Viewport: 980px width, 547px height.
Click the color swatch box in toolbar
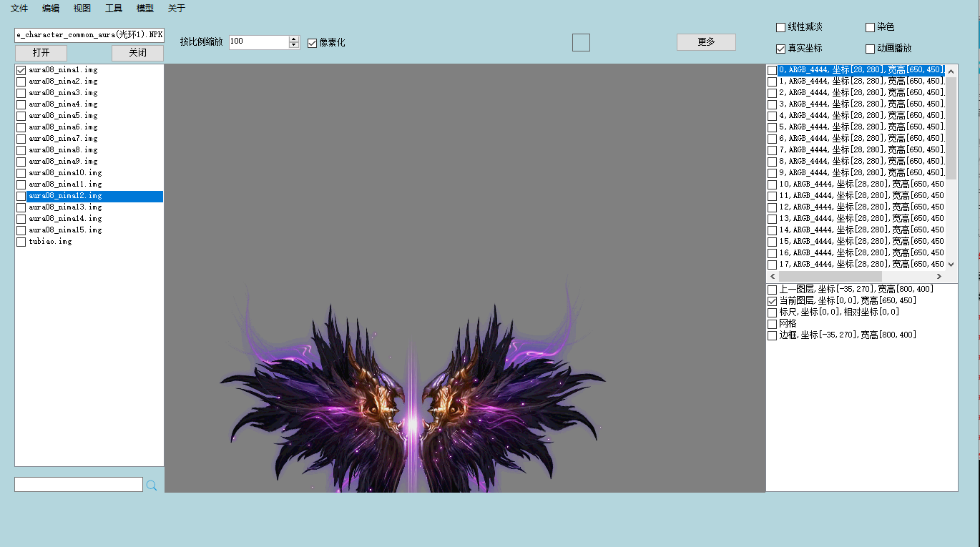tap(581, 42)
